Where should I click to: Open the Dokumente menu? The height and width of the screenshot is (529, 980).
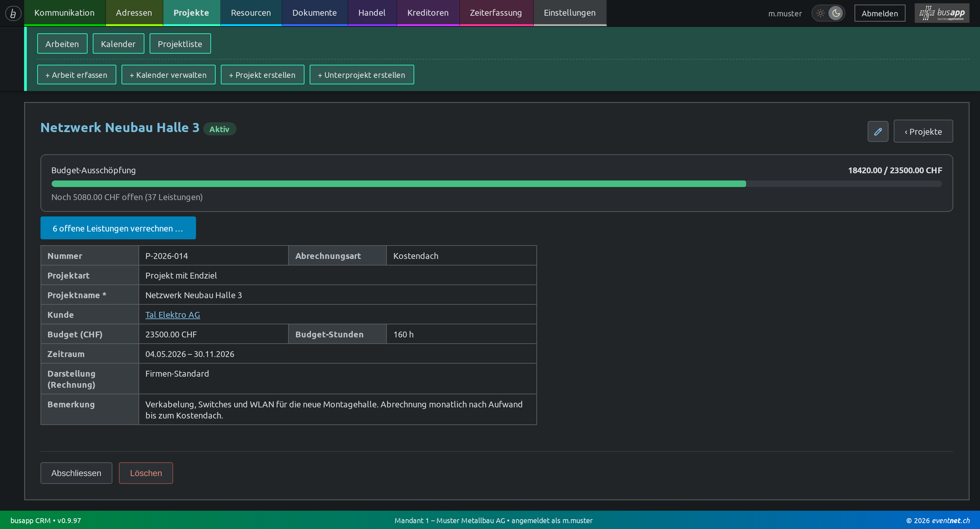coord(315,13)
